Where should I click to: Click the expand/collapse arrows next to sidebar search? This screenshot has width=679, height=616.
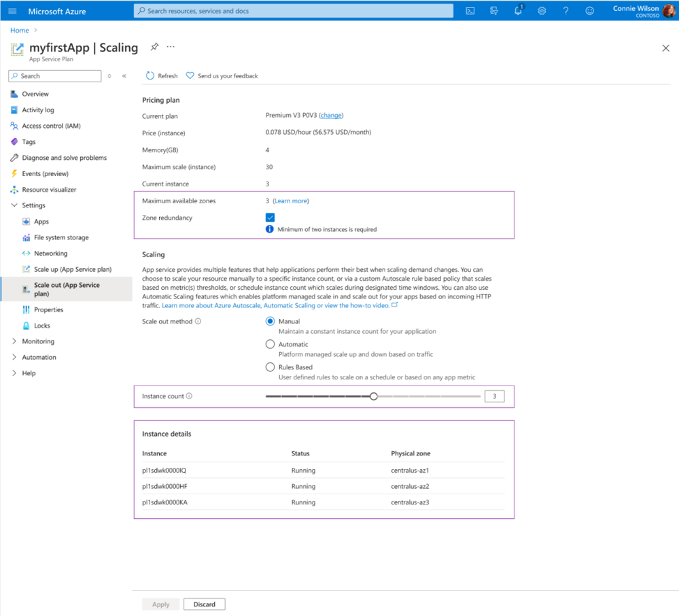click(109, 75)
